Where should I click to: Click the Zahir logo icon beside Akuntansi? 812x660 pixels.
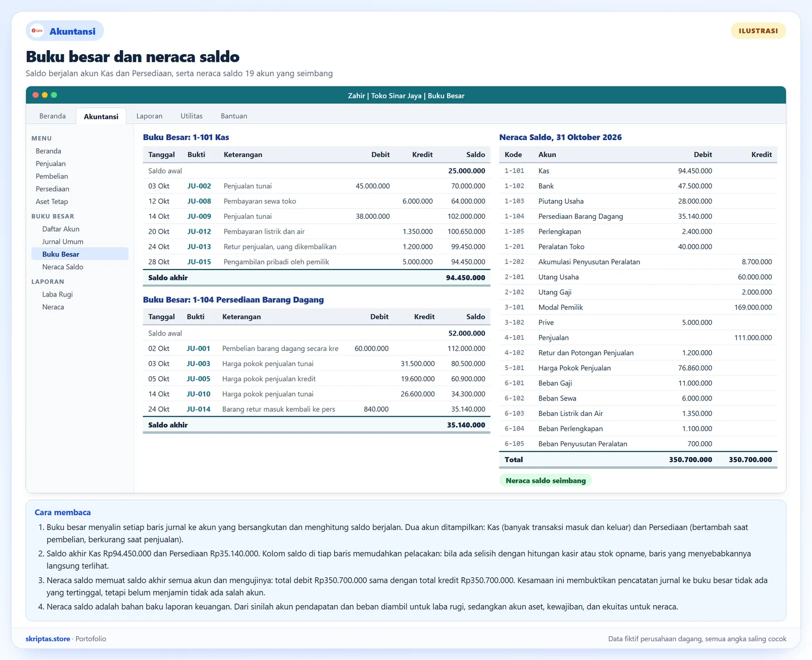tap(37, 31)
